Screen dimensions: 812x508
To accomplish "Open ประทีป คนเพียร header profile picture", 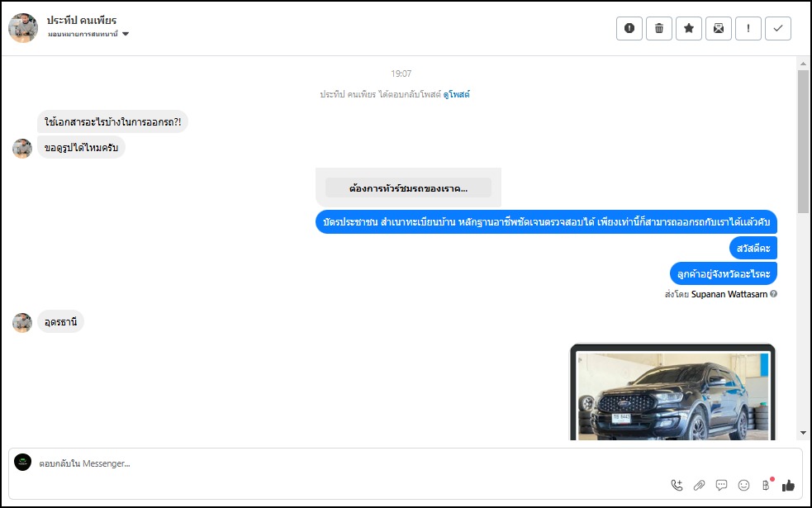I will (x=23, y=28).
